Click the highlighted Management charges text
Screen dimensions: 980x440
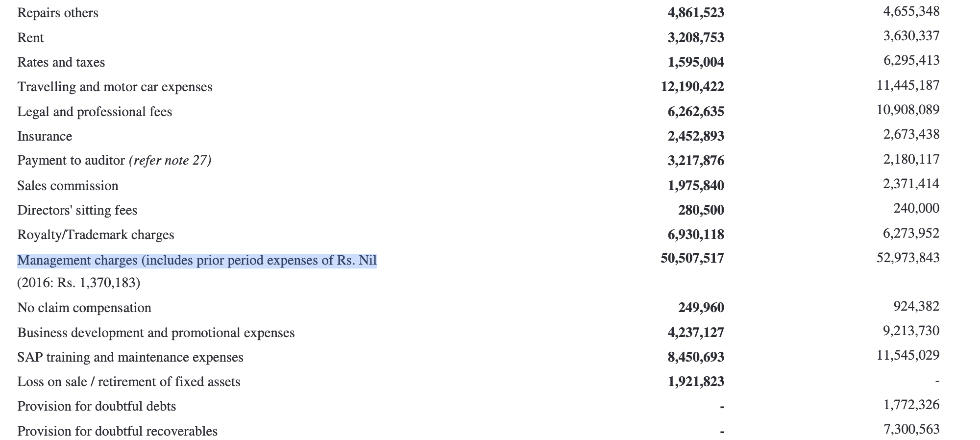[197, 260]
